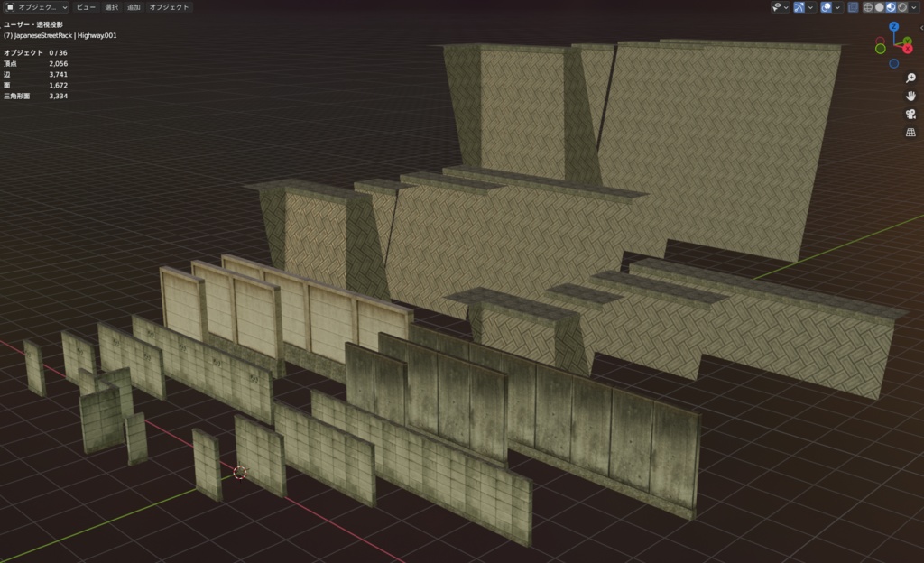Toggle X-ray transparency button
This screenshot has width=924, height=563.
853,7
